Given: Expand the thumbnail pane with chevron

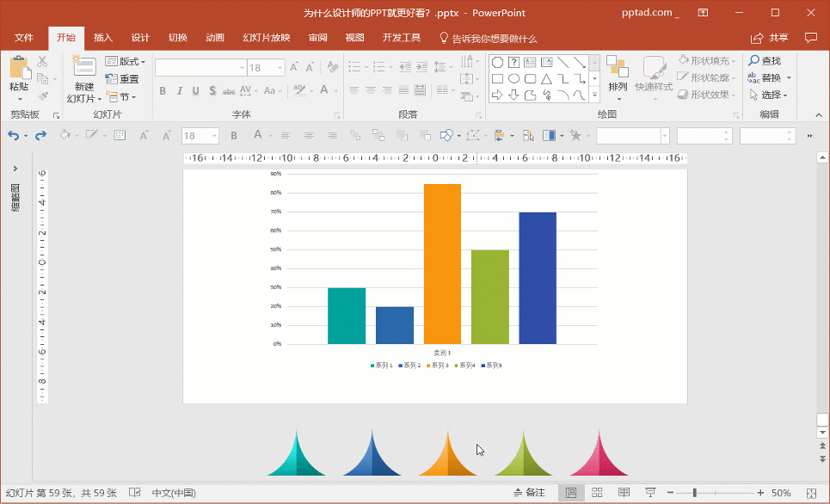Looking at the screenshot, I should coord(15,169).
